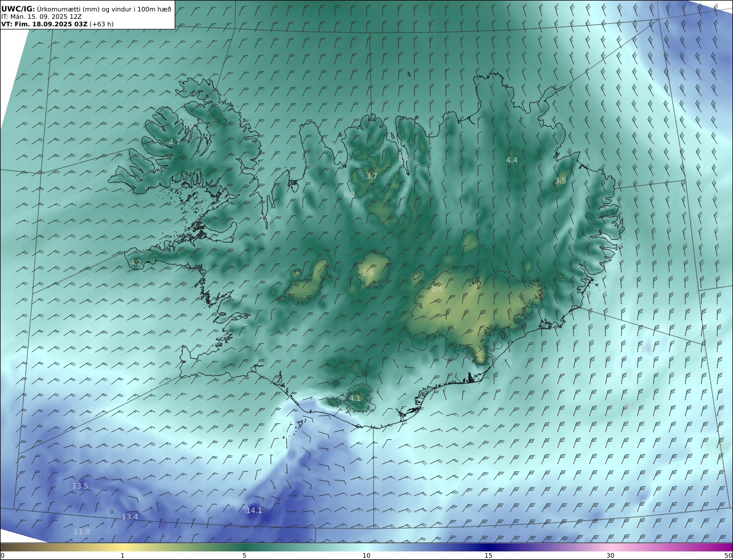Click the 13.5 value over the southwest ocean
Image resolution: width=733 pixels, height=560 pixels.
80,486
